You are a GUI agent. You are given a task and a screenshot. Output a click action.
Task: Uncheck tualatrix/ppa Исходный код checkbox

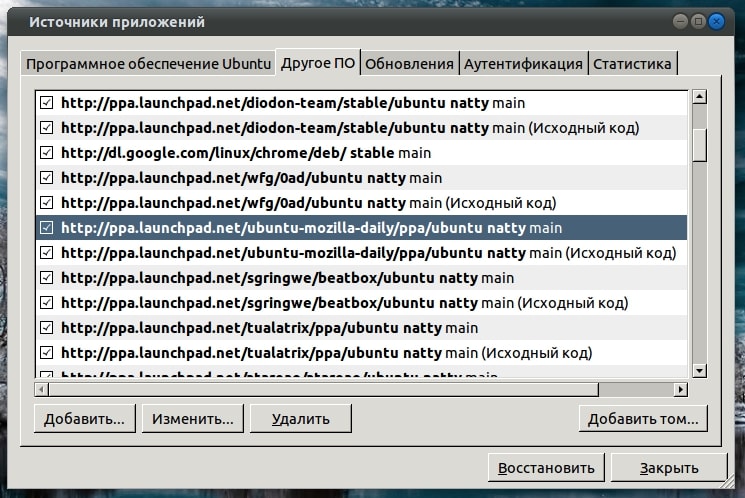click(x=47, y=353)
